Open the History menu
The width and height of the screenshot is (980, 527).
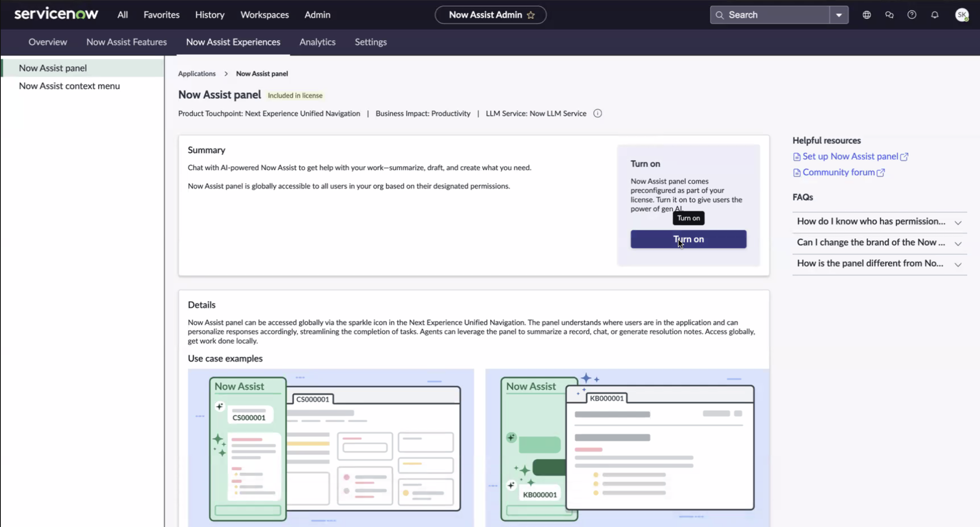click(x=210, y=15)
